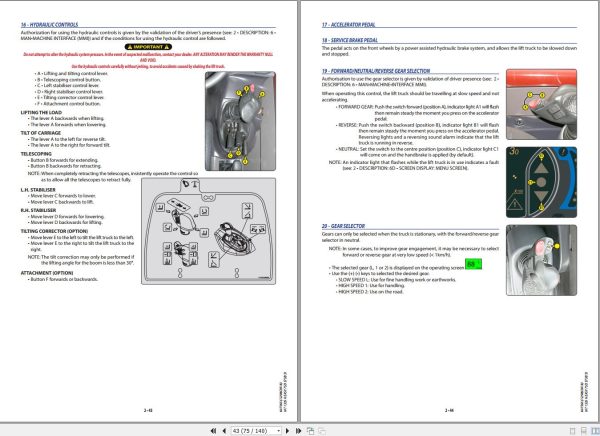The image size is (600, 436).
Task: Click the 16 - Hydraulic Controls heading
Action: click(49, 24)
